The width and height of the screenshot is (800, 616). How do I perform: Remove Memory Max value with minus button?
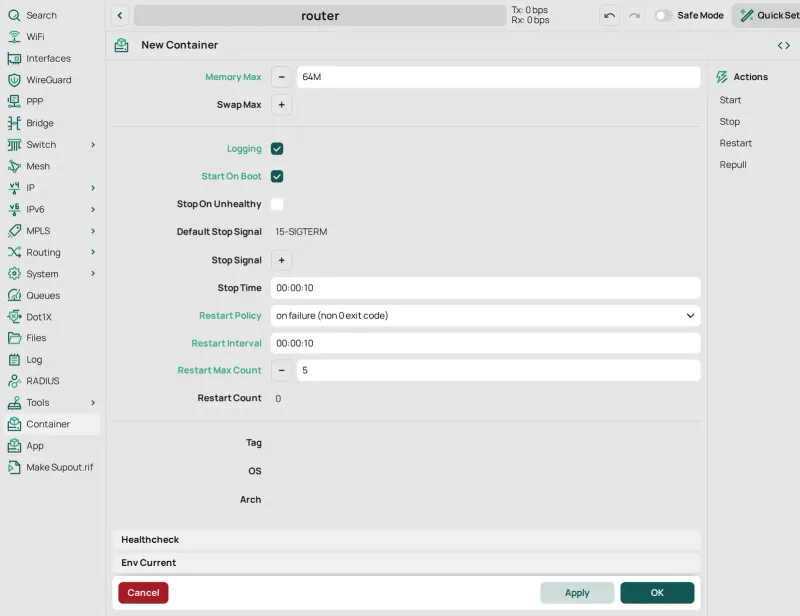(x=281, y=78)
